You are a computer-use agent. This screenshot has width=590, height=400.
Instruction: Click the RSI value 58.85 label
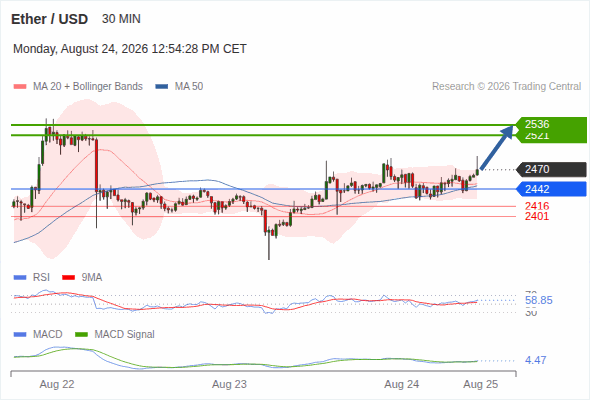point(538,300)
